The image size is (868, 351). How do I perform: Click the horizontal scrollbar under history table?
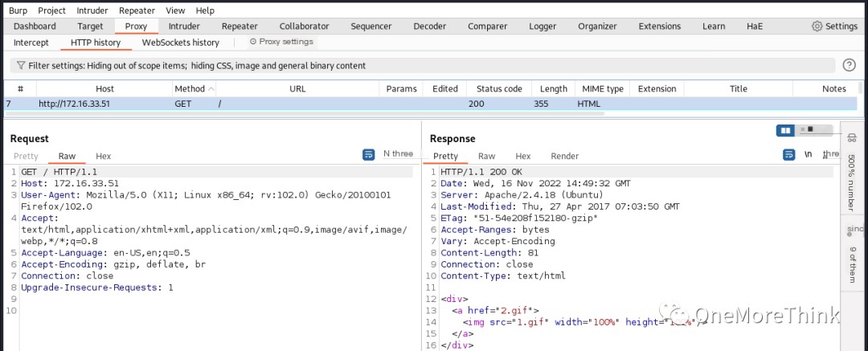[304, 114]
